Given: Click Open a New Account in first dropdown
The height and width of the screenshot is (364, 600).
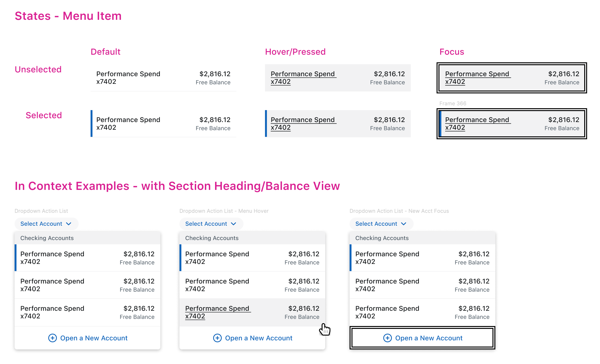Looking at the screenshot, I should coord(94,338).
